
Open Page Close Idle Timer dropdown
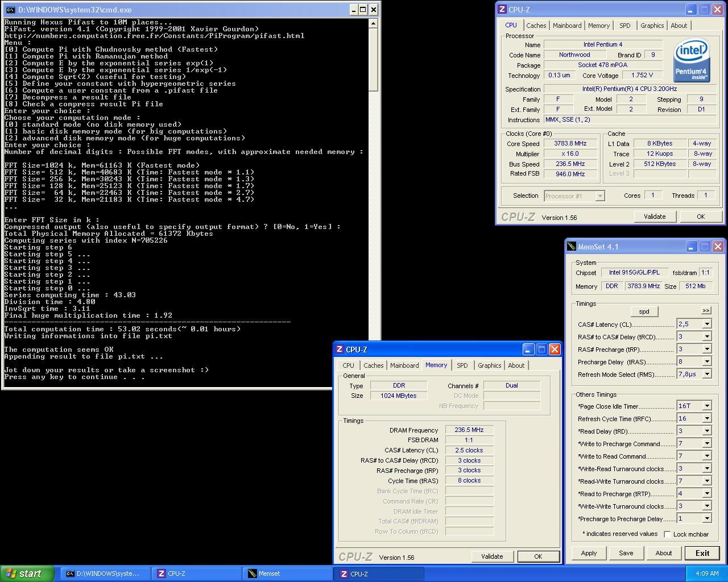pos(707,406)
